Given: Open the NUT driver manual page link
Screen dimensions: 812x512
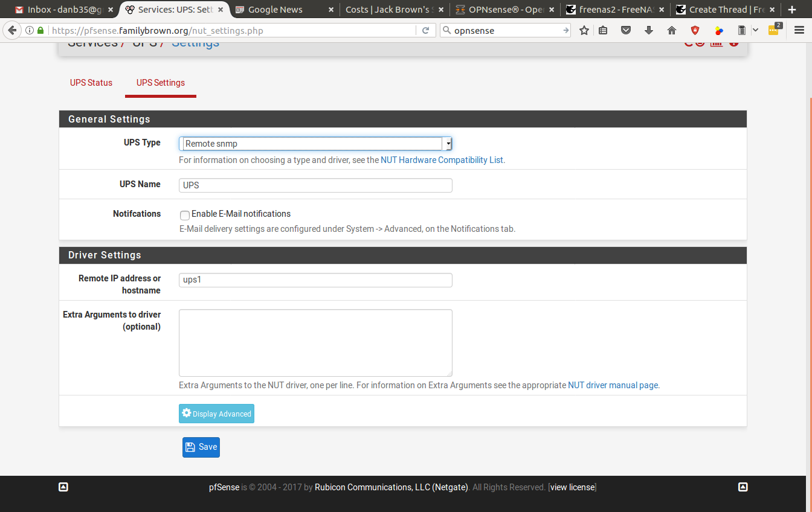Looking at the screenshot, I should tap(613, 385).
